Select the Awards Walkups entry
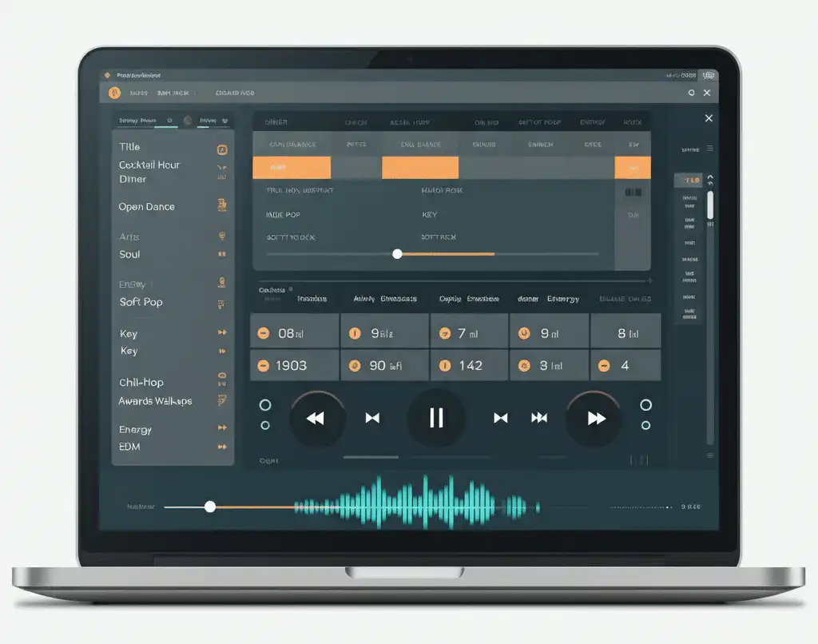Screen dimensions: 818x644 (x=154, y=401)
